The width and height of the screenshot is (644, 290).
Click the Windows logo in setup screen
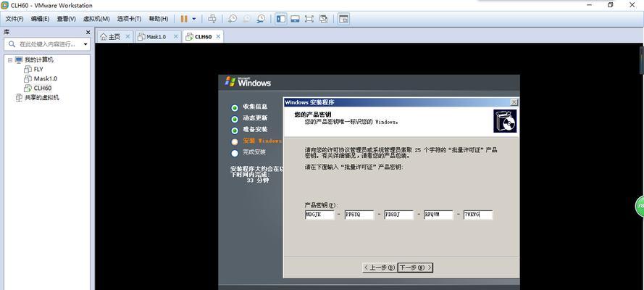point(248,81)
